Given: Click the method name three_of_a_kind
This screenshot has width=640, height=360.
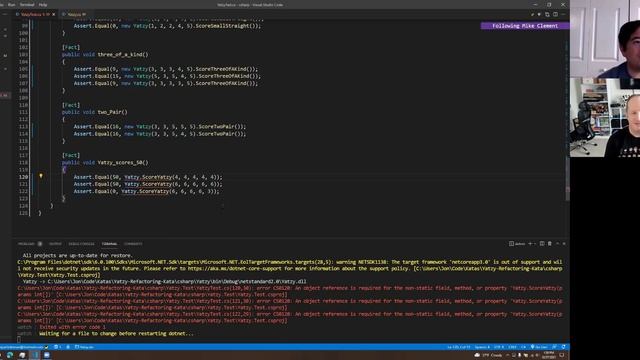Looking at the screenshot, I should tap(123, 54).
